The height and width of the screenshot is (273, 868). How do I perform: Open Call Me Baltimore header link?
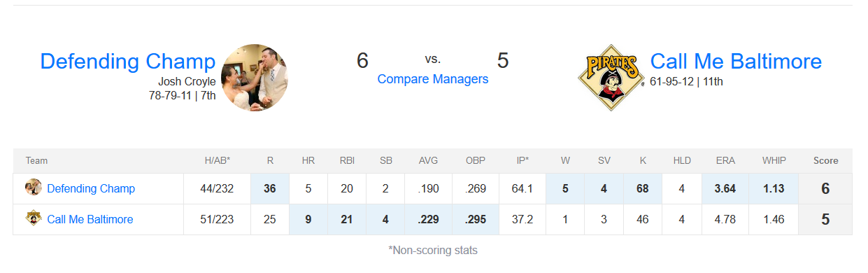tap(736, 61)
